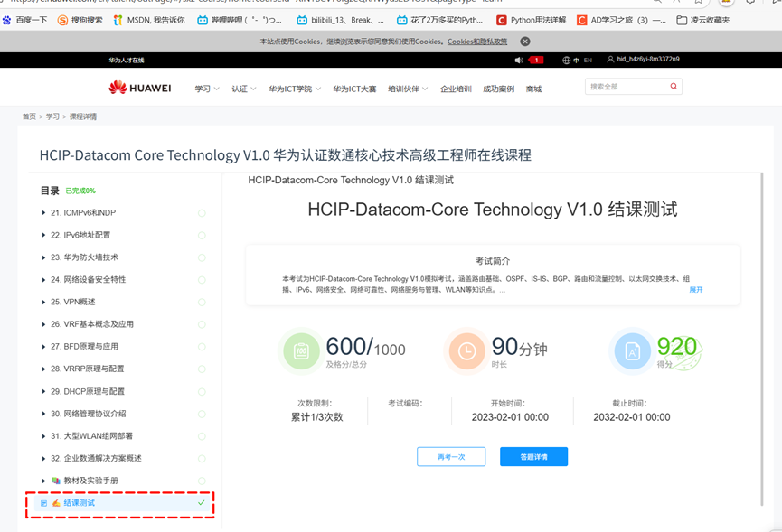Click the globe language icon
782x532 pixels.
coord(566,60)
